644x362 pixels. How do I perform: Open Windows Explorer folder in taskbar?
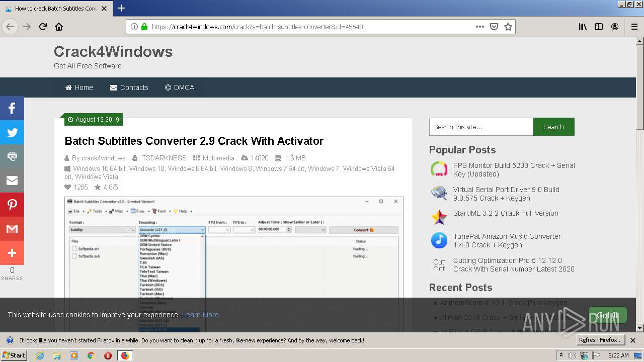[x=57, y=355]
